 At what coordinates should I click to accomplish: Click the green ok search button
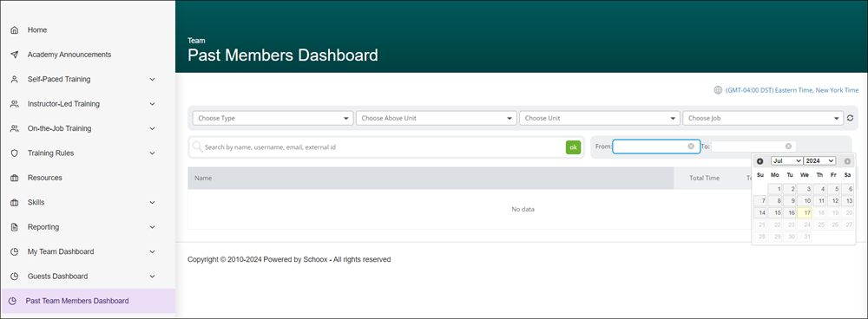[573, 147]
